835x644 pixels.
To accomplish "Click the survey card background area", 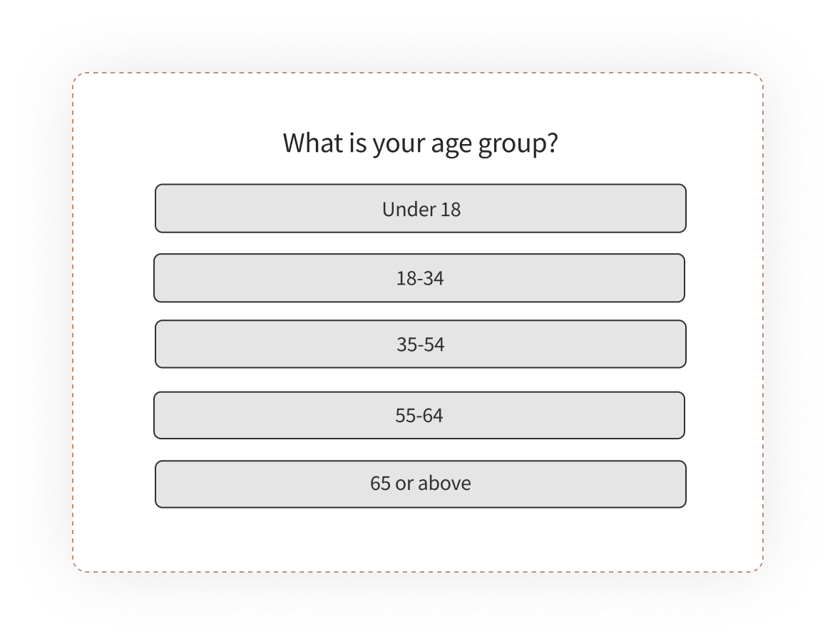I will [419, 535].
